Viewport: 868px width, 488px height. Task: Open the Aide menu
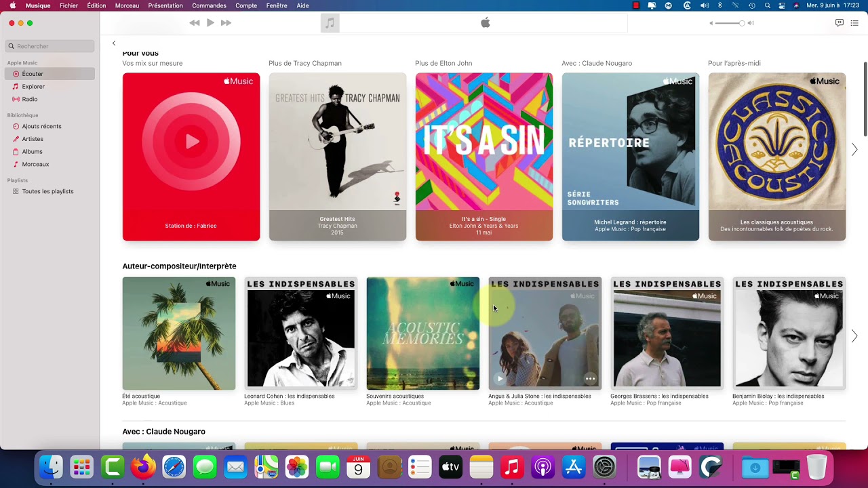[302, 5]
